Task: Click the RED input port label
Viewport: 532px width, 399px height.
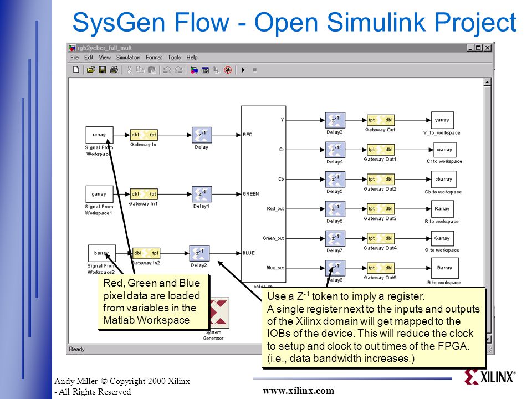Action: [248, 135]
